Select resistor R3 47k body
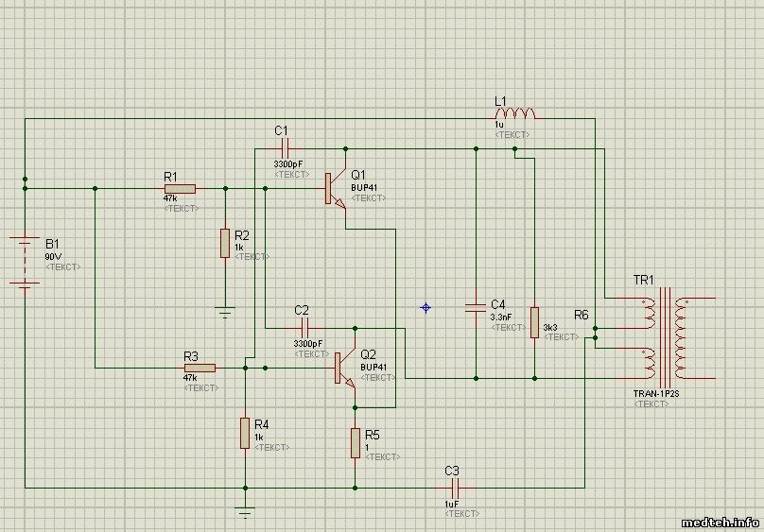Image resolution: width=764 pixels, height=532 pixels. (x=199, y=368)
